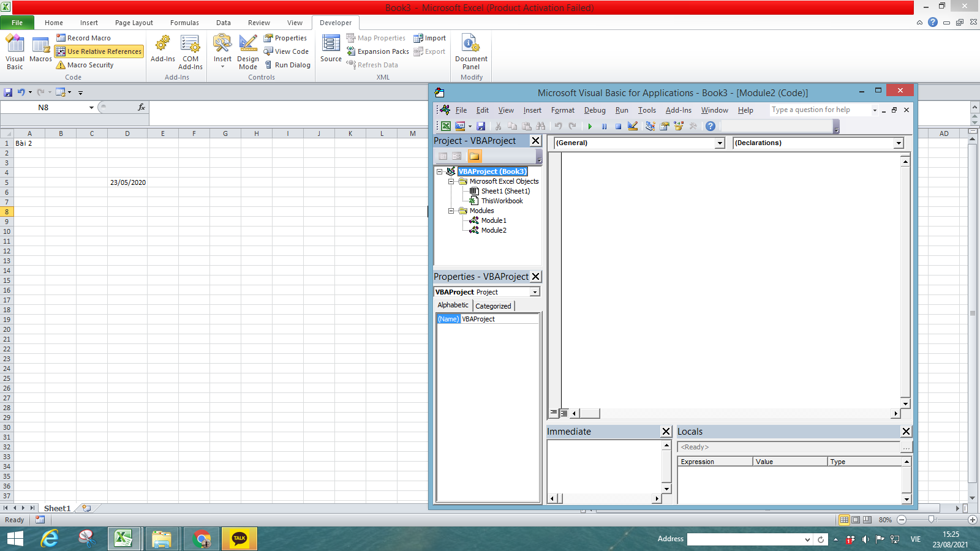Click View Code in Controls group
Image resolution: width=980 pixels, height=551 pixels.
[x=286, y=51]
